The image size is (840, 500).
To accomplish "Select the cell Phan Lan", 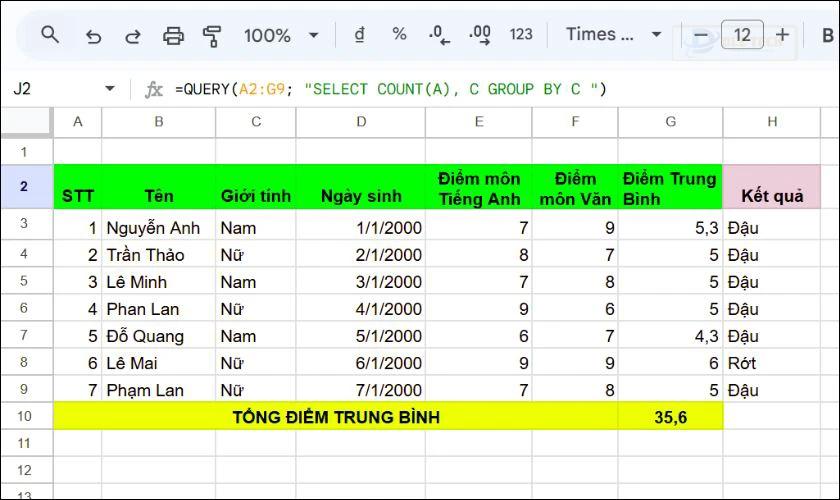I will (159, 309).
